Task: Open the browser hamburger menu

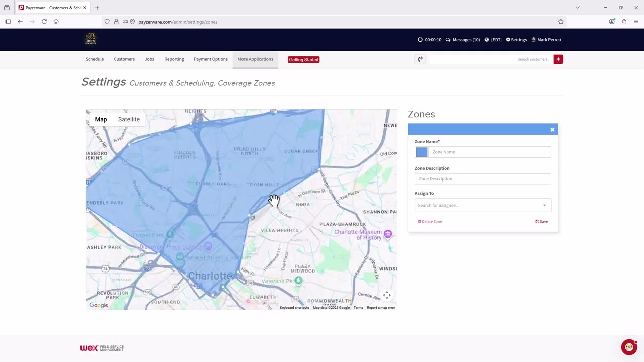Action: tap(636, 22)
